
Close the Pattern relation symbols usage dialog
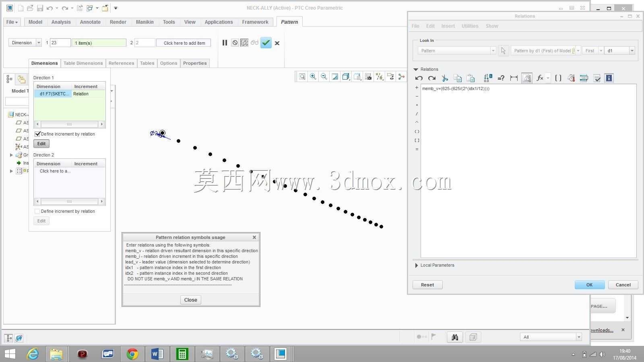(190, 300)
